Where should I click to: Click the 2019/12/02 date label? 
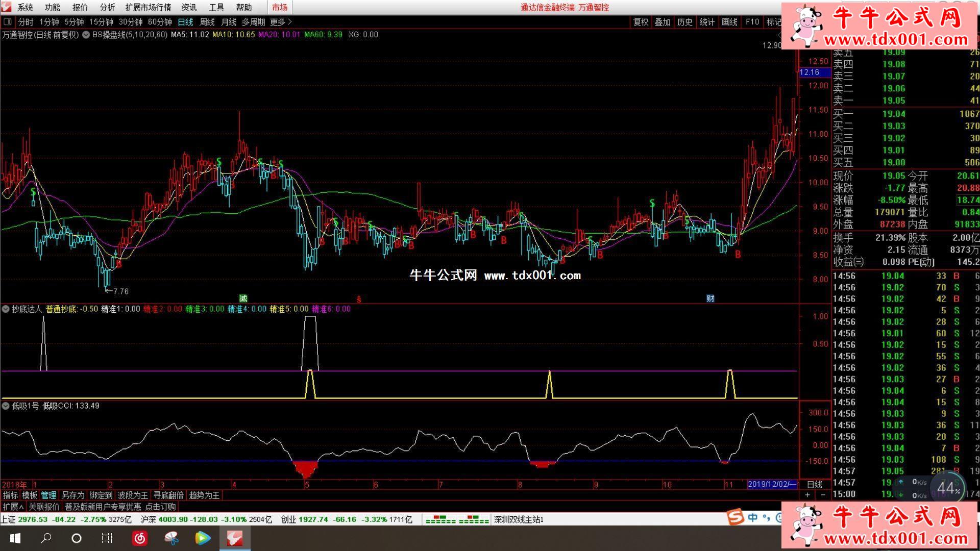click(772, 484)
